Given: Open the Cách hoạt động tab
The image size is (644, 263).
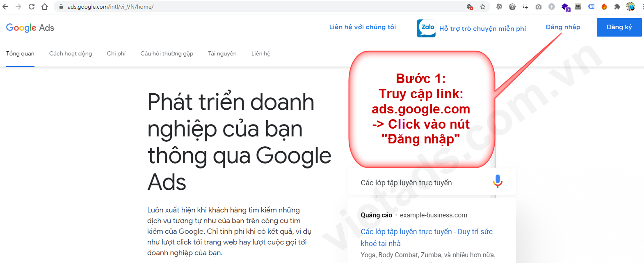Looking at the screenshot, I should (x=71, y=53).
